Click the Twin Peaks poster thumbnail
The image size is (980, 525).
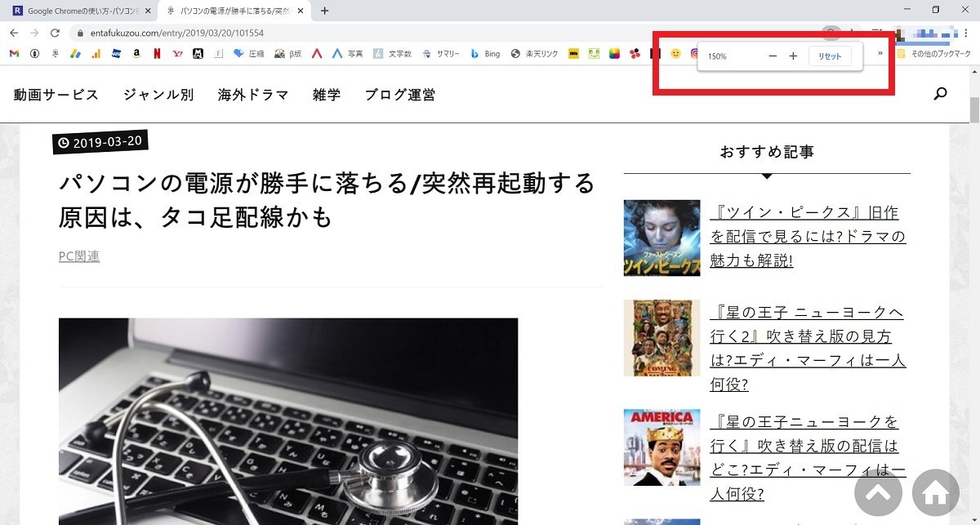(x=661, y=238)
